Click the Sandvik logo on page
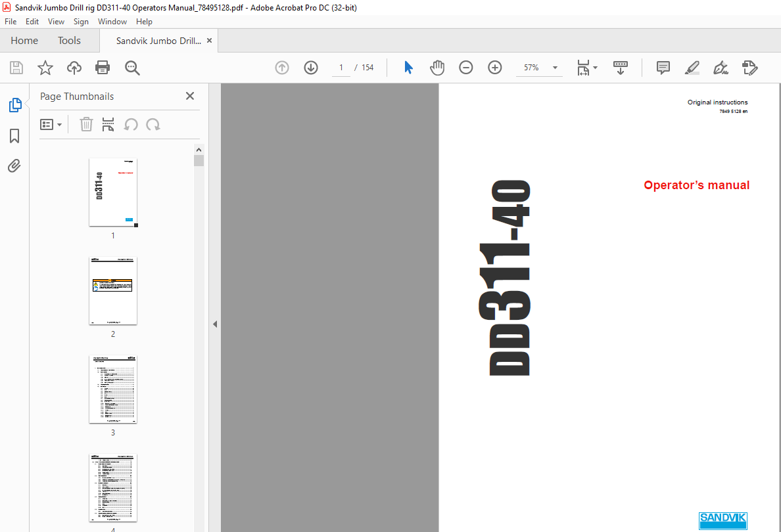This screenshot has height=532, width=781. coord(722,521)
